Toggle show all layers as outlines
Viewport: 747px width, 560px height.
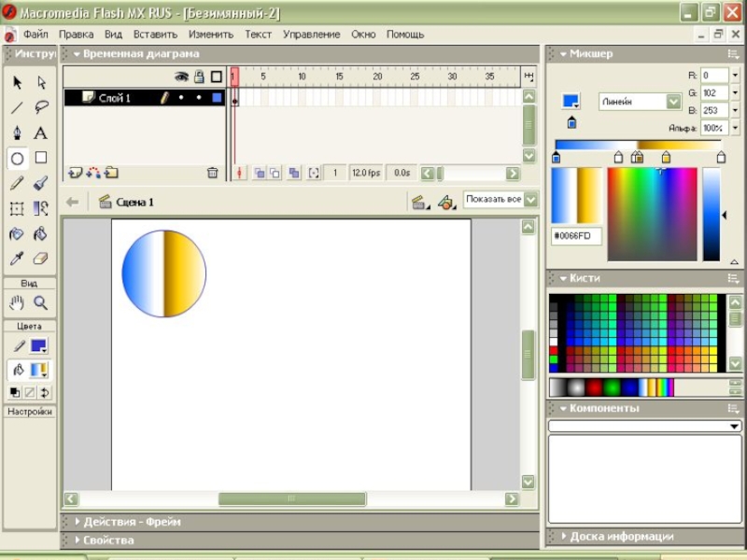pyautogui.click(x=217, y=77)
